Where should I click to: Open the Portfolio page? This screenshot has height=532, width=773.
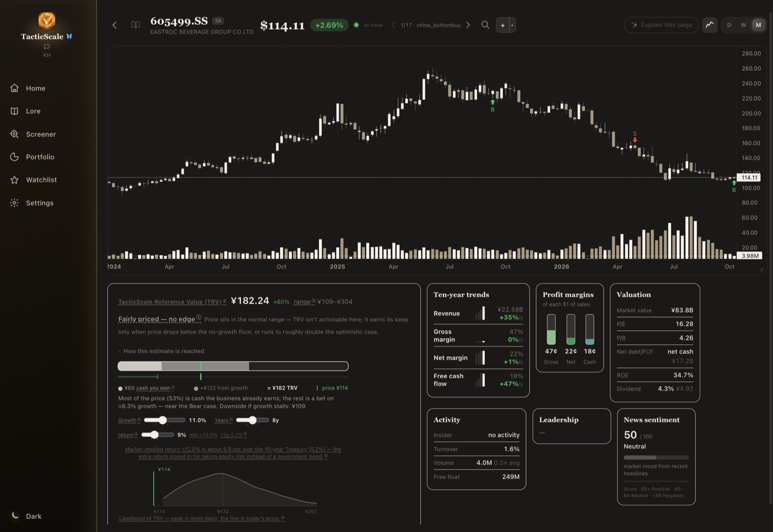[32, 157]
